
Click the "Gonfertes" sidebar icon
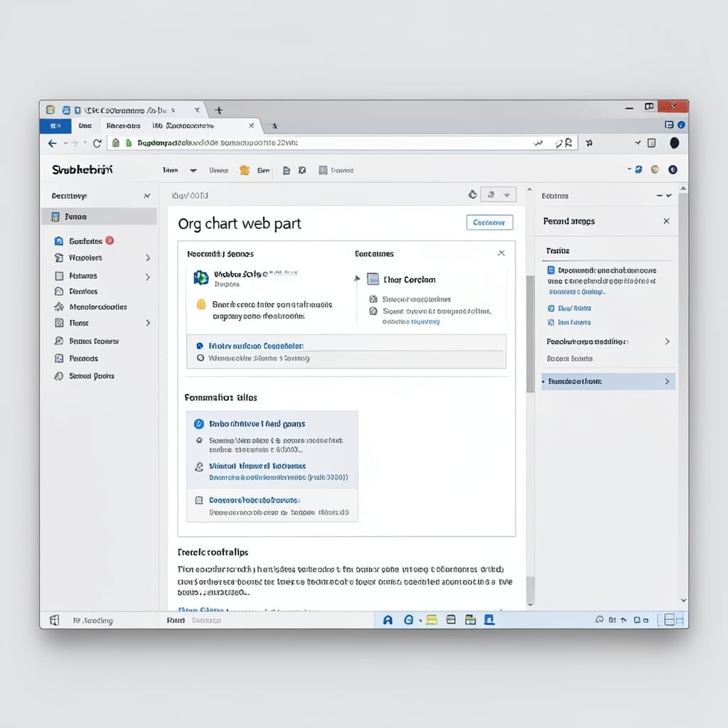[x=59, y=241]
